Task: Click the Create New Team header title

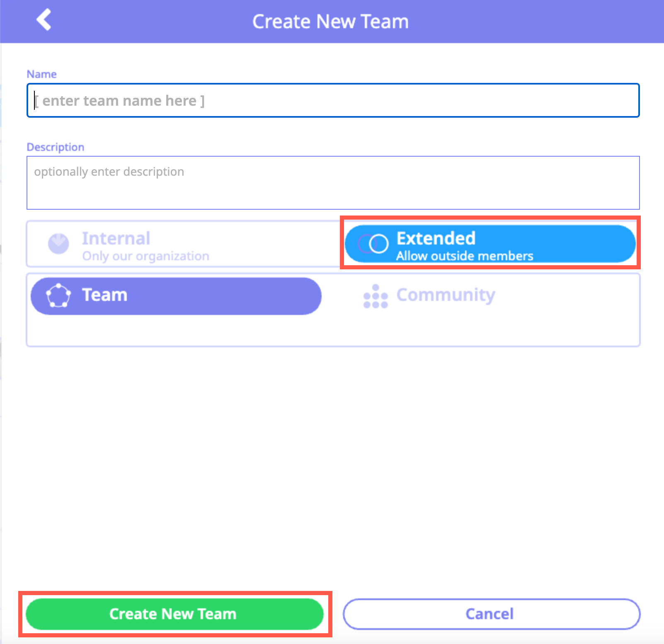Action: pyautogui.click(x=330, y=22)
